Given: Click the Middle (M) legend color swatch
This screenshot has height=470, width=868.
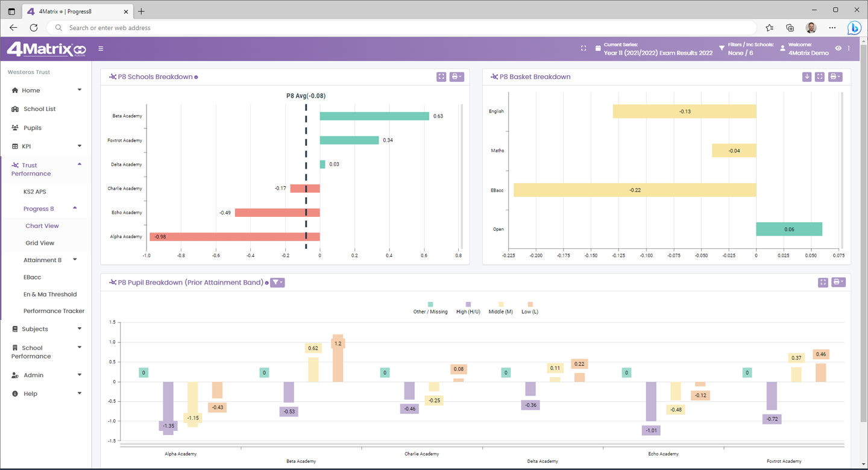Looking at the screenshot, I should [x=501, y=305].
